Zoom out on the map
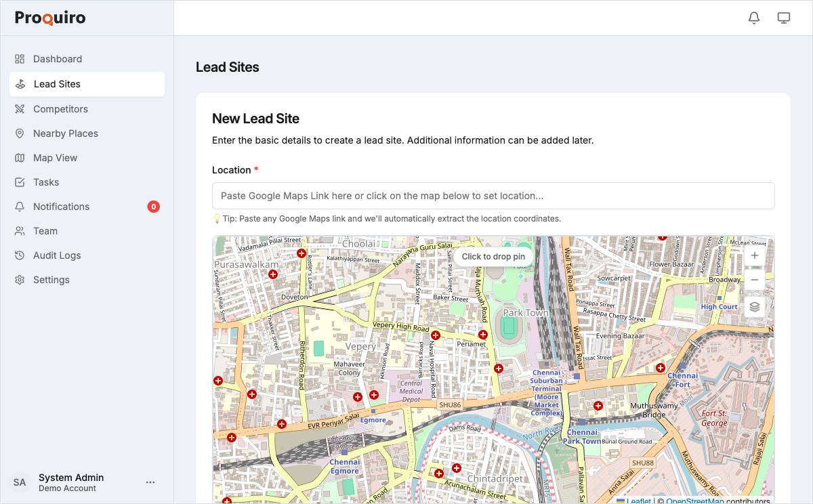Screen dimensions: 813x504 point(754,279)
